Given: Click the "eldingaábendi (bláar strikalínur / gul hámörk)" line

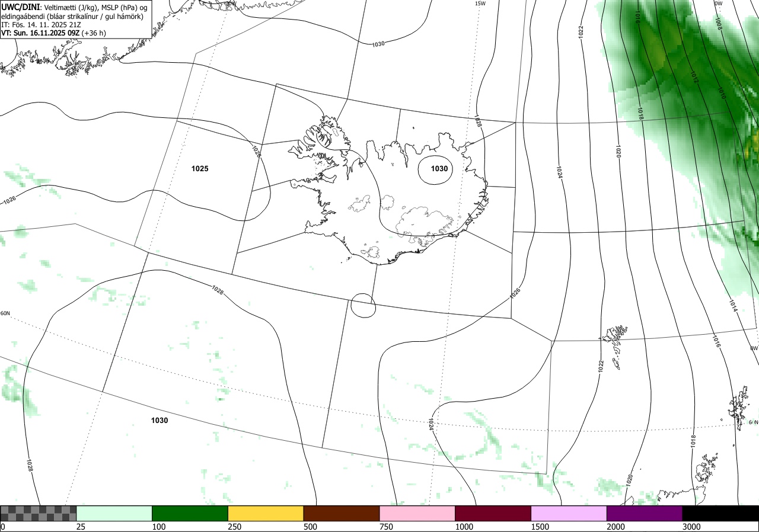Looking at the screenshot, I should click(72, 16).
